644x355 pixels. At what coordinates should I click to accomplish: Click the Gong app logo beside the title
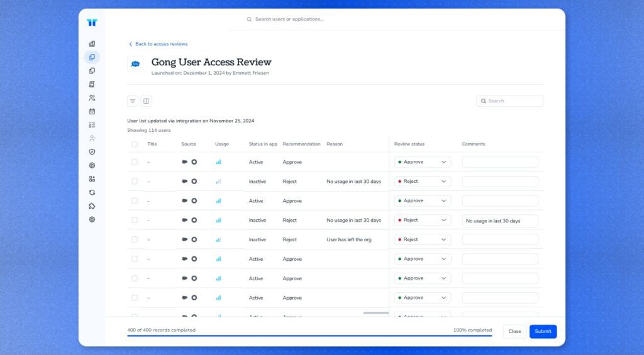pos(136,64)
